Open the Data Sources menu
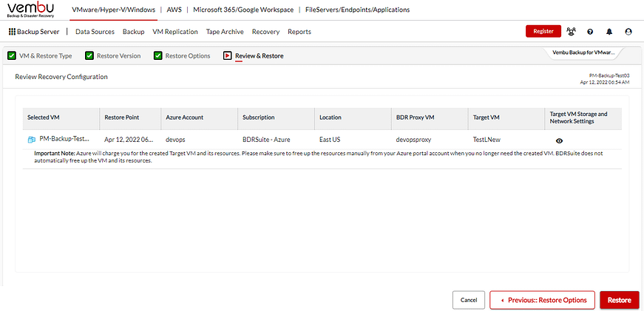This screenshot has width=644, height=311. point(95,32)
